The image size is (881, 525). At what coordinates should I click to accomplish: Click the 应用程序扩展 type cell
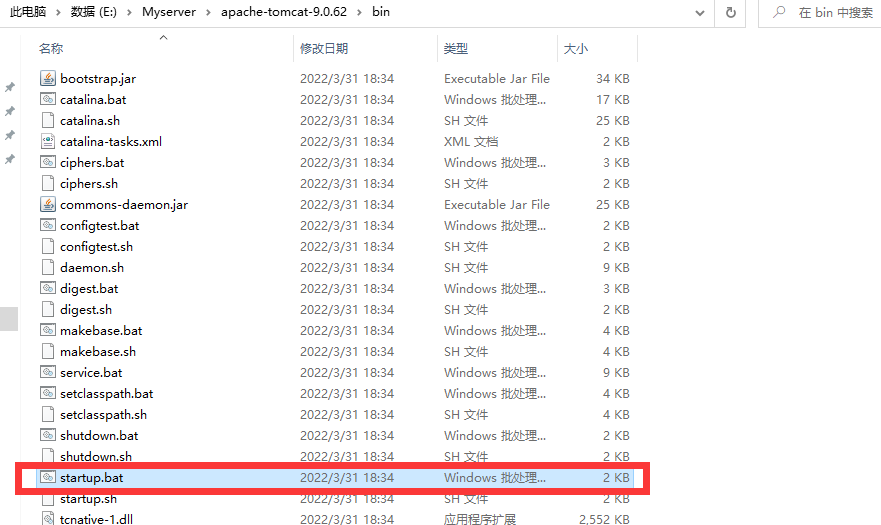pos(479,519)
